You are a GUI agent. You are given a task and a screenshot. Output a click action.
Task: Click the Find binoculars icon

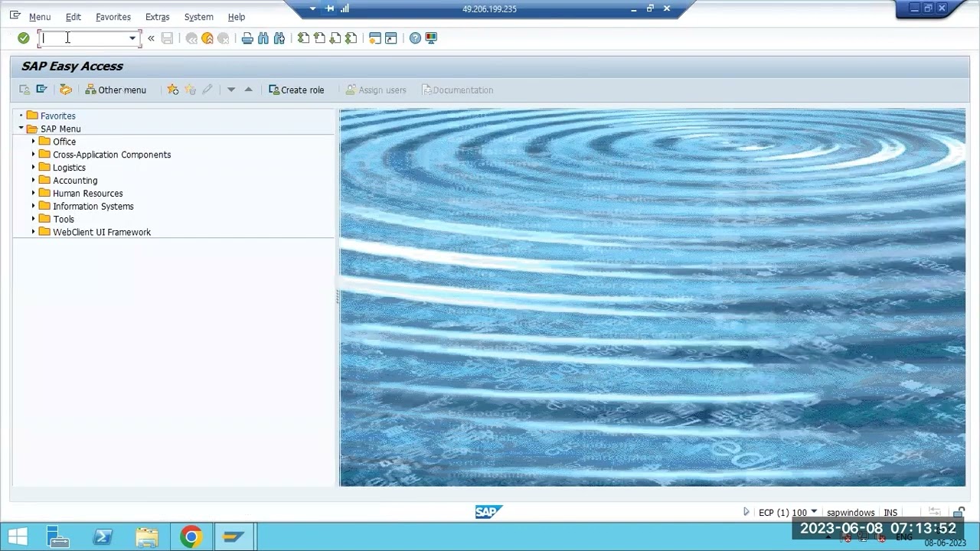(x=263, y=38)
